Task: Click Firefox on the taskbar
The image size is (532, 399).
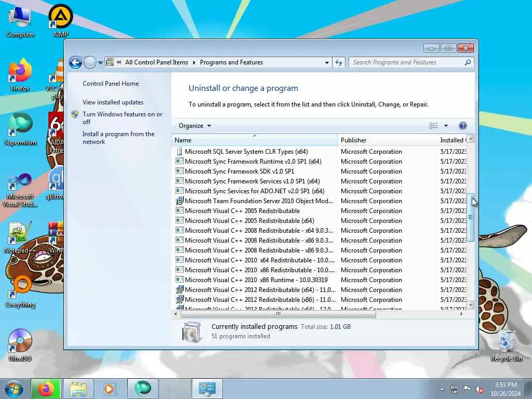Action: pyautogui.click(x=46, y=389)
